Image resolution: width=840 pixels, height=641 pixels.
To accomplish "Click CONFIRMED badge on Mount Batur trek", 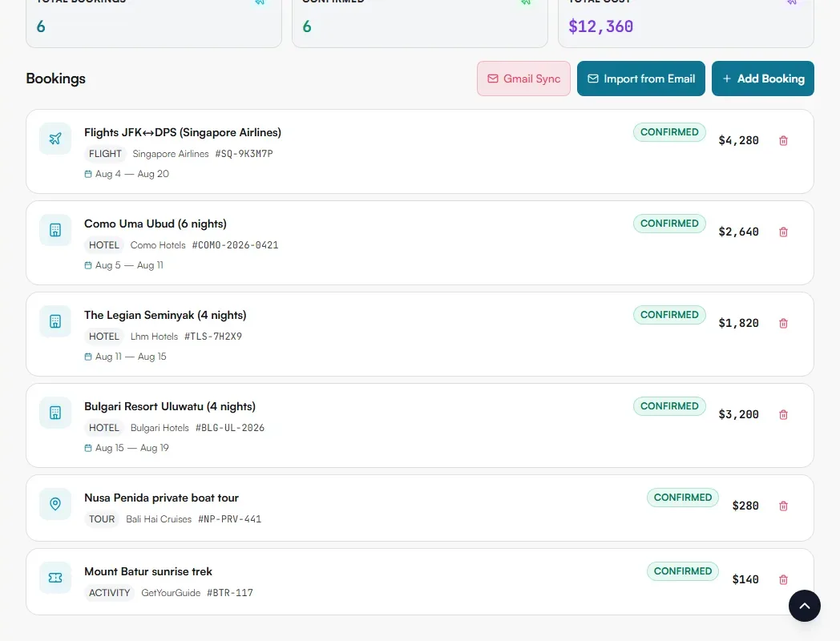I will click(x=683, y=571).
